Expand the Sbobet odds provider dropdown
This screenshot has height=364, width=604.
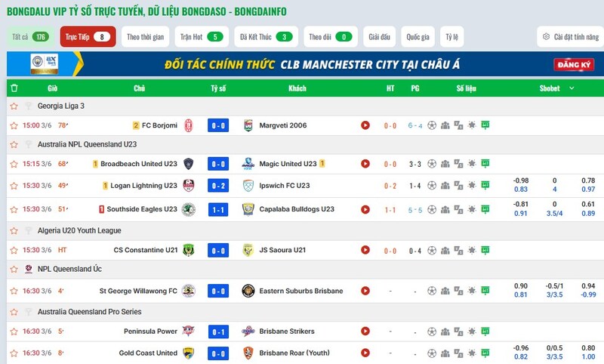point(572,88)
